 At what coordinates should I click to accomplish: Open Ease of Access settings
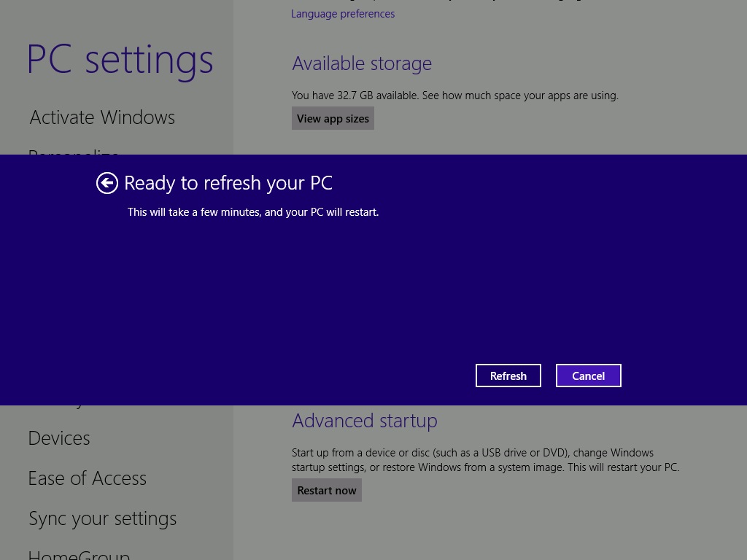(x=87, y=478)
